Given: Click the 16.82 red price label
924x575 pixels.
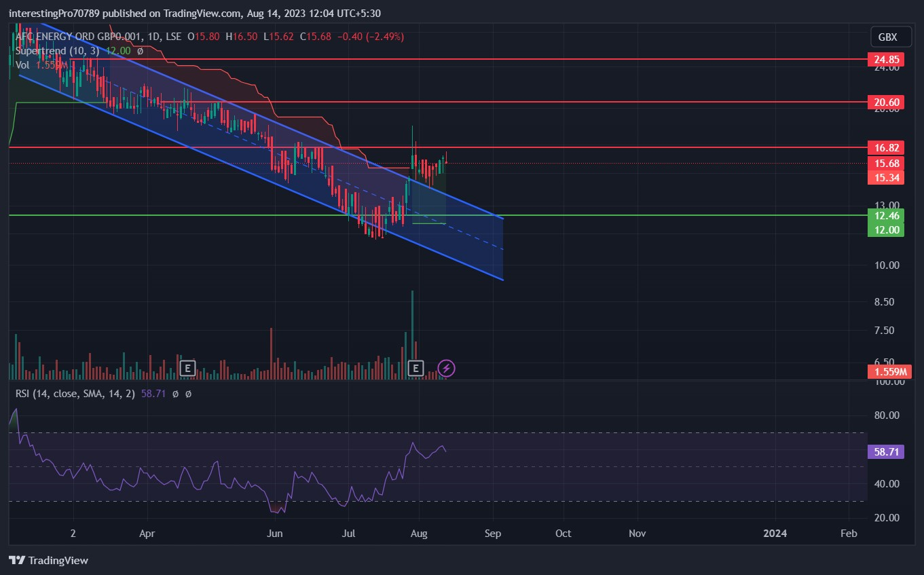Looking at the screenshot, I should 887,147.
